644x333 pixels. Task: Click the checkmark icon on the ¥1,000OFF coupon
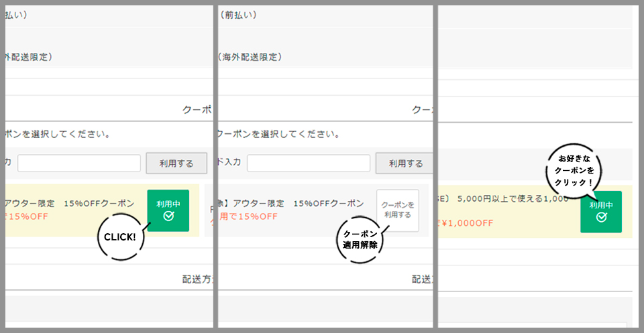coord(601,217)
